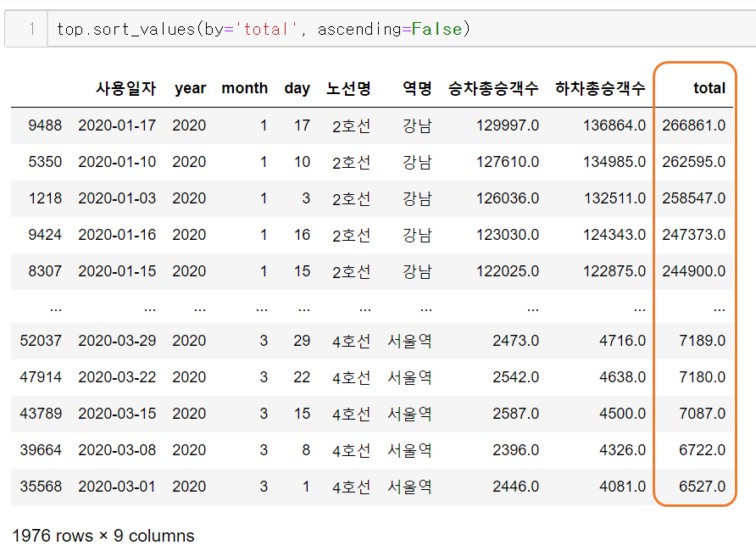Click boarding count 126036.0

[x=508, y=198]
